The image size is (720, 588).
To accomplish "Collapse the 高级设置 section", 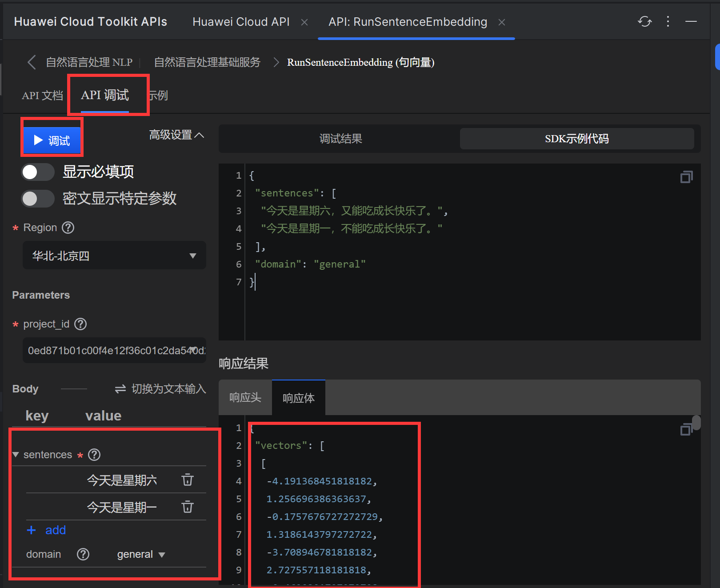I will pos(176,135).
